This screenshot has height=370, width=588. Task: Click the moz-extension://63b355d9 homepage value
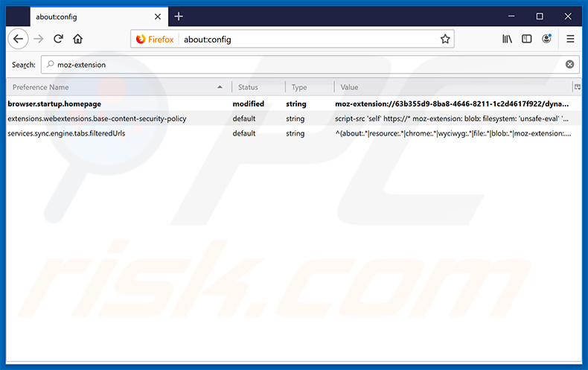click(452, 103)
